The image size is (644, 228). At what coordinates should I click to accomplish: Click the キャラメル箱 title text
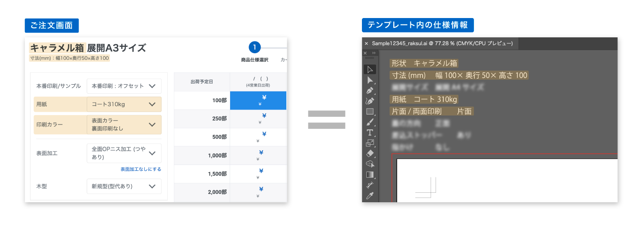57,48
